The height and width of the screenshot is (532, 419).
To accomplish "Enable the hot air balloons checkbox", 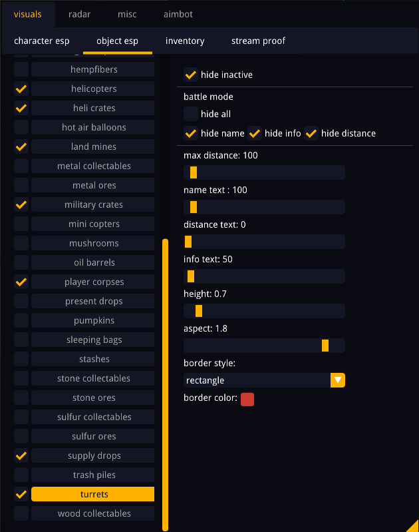I will tap(21, 127).
